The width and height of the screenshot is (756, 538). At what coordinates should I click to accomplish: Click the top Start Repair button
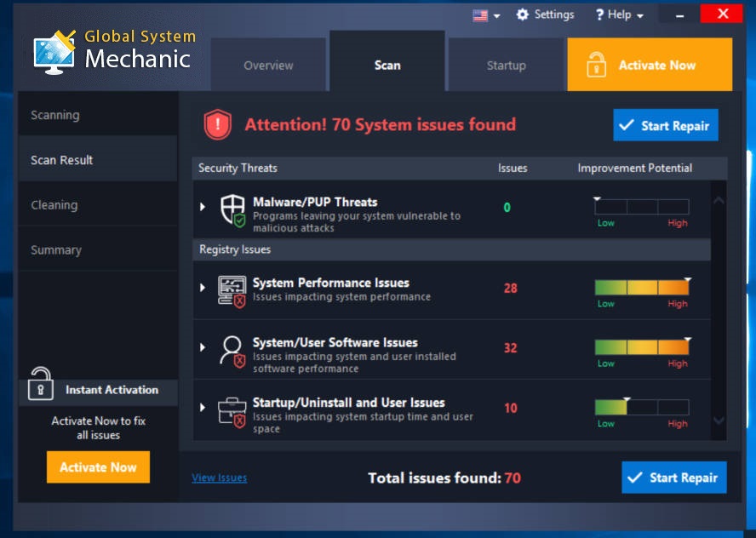666,125
